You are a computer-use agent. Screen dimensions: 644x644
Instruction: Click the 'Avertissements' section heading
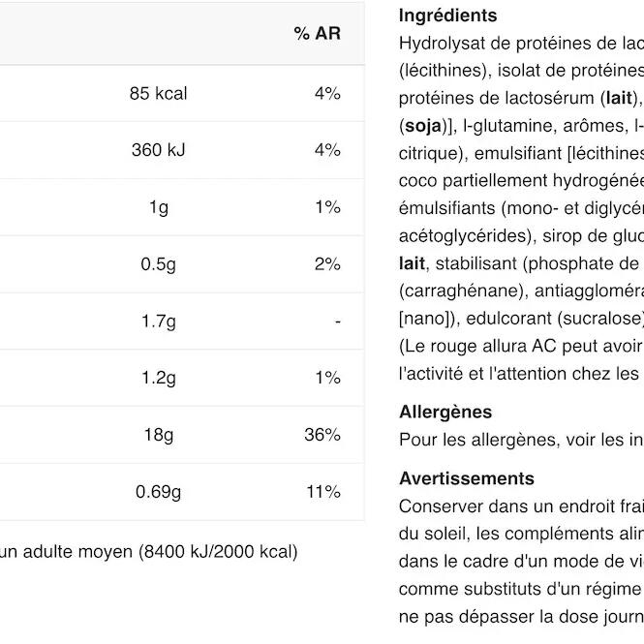466,478
